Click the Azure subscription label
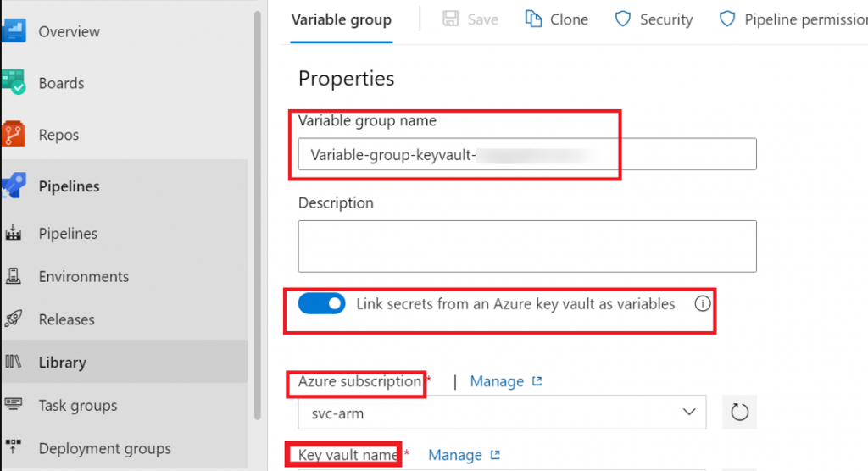This screenshot has width=868, height=471. [x=359, y=381]
